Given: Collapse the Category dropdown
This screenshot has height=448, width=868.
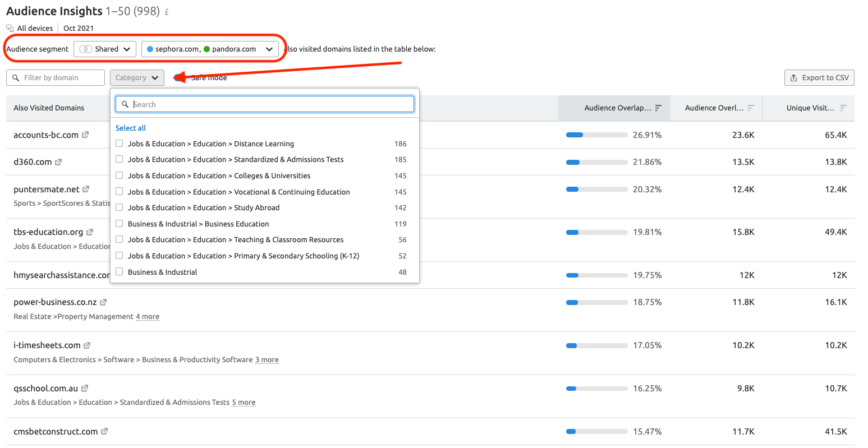Looking at the screenshot, I should 137,77.
